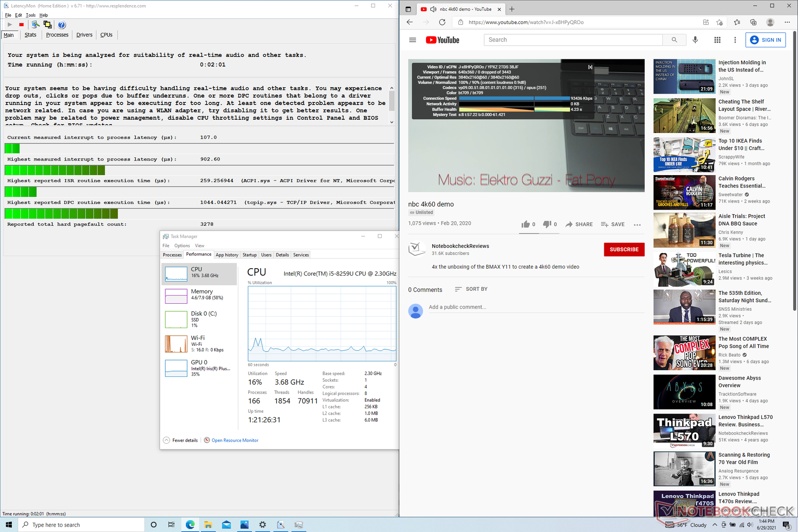Click the YouTube voice search microphone icon
The width and height of the screenshot is (798, 532).
695,40
